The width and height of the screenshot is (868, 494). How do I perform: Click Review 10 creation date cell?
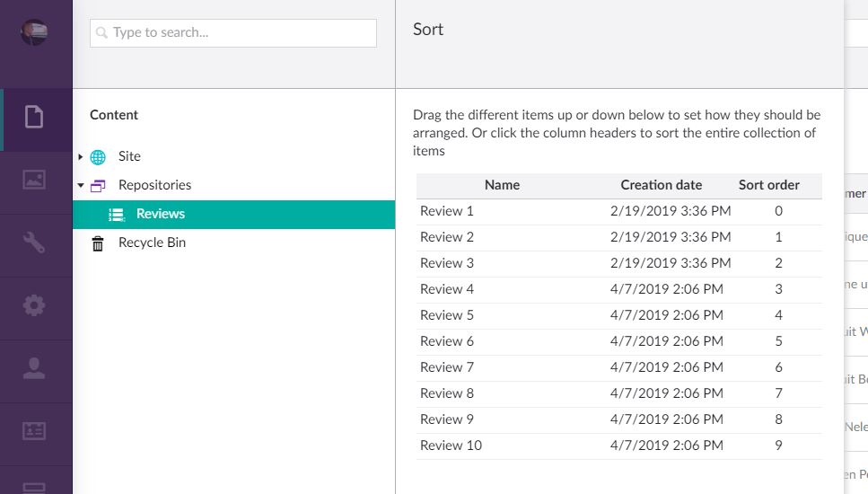tap(667, 445)
